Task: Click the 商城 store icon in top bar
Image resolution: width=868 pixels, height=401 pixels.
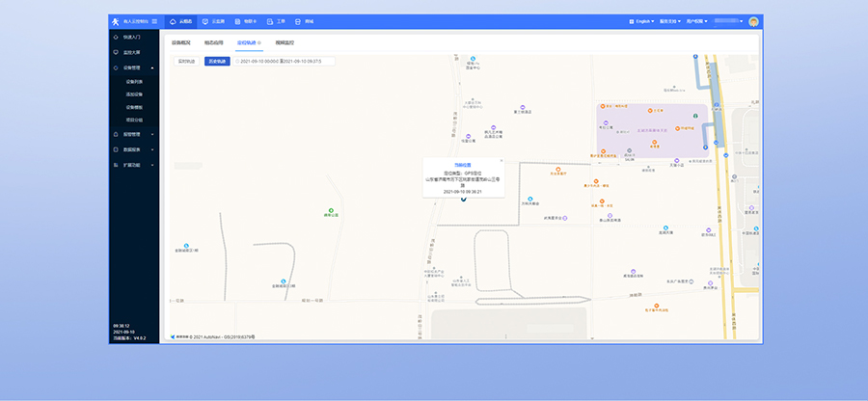Action: coord(298,20)
